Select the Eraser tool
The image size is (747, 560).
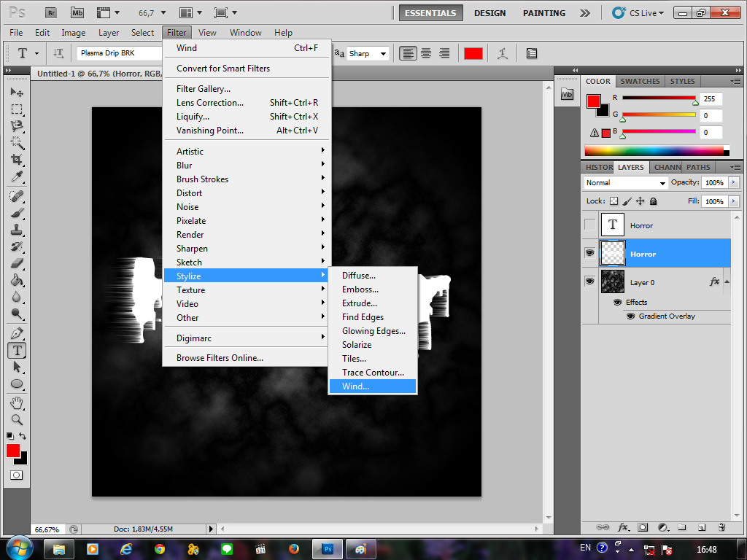[x=17, y=262]
